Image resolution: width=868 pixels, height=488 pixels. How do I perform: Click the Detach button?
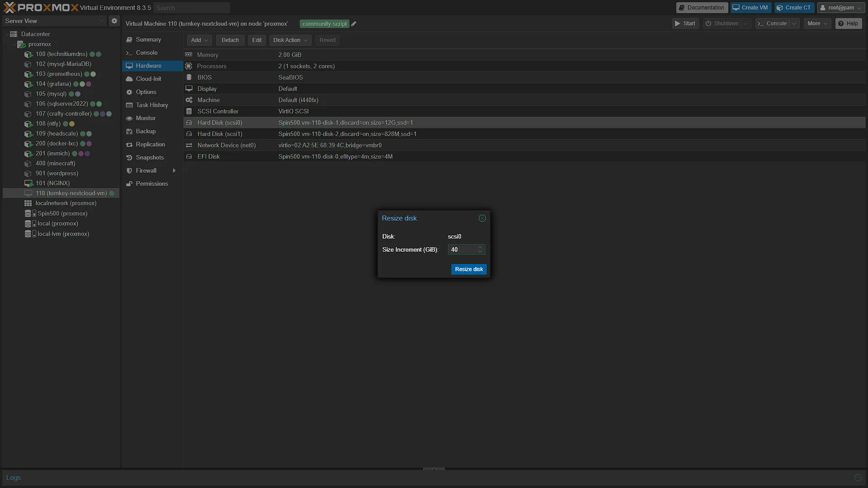(x=230, y=40)
